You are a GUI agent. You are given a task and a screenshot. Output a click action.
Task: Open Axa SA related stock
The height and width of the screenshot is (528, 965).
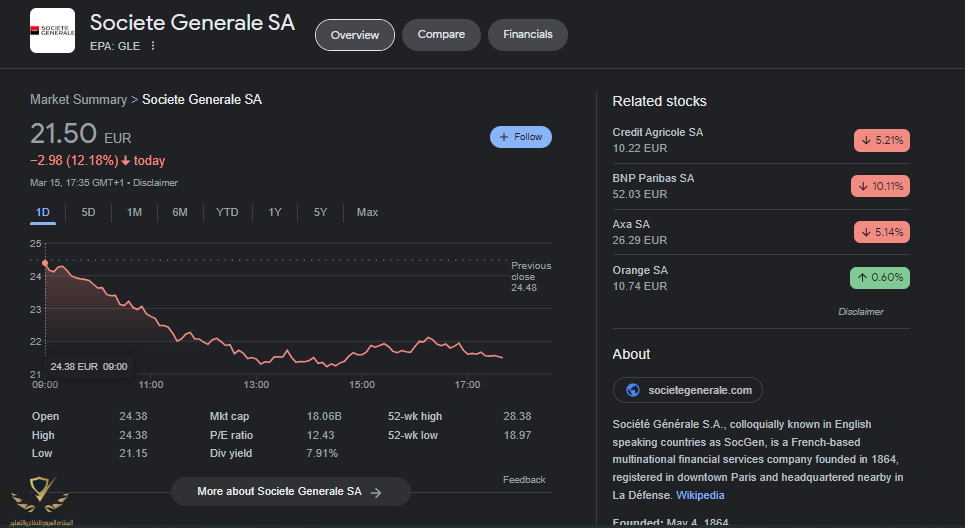point(761,232)
